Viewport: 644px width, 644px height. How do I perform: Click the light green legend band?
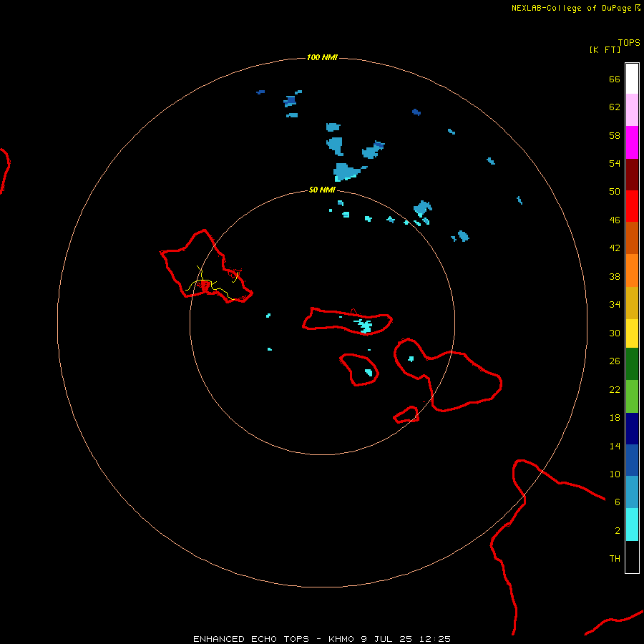(632, 396)
